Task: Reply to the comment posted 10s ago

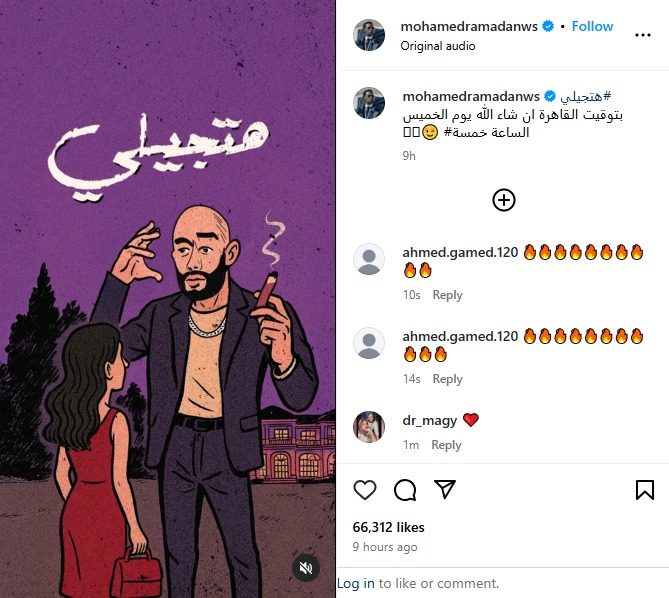Action: coord(447,295)
